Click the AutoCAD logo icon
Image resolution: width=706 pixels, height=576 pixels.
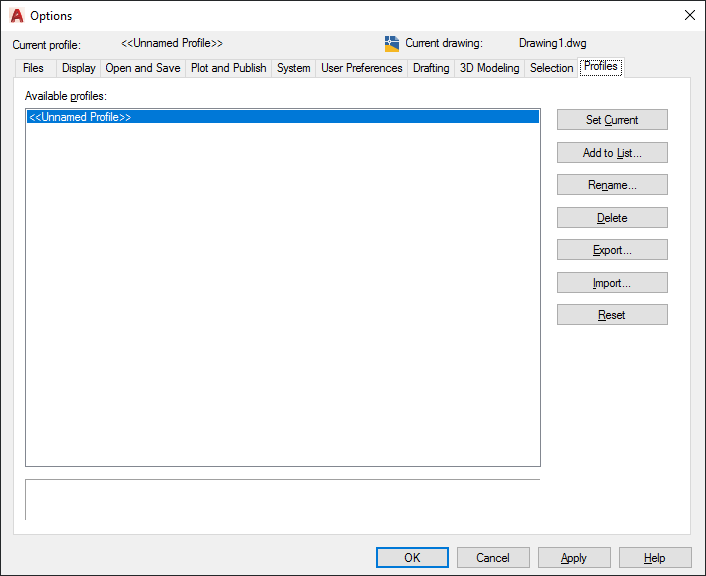(17, 16)
